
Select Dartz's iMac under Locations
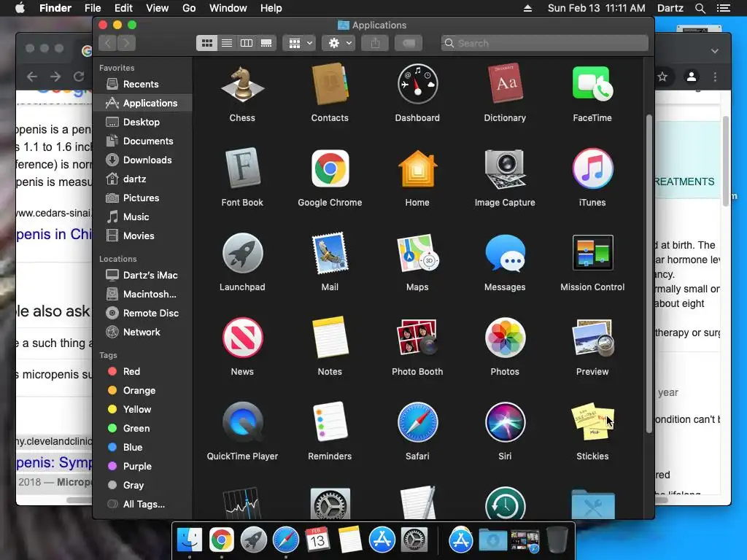click(x=142, y=275)
